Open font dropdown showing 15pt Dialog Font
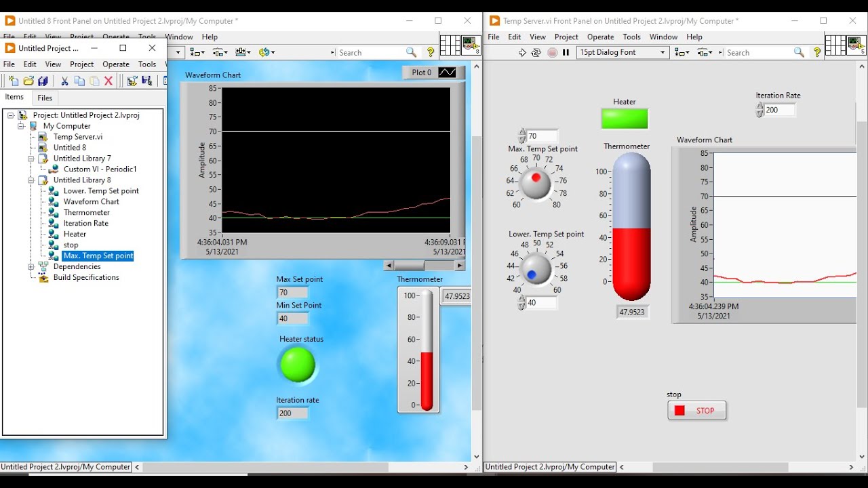868x488 pixels. [x=623, y=52]
